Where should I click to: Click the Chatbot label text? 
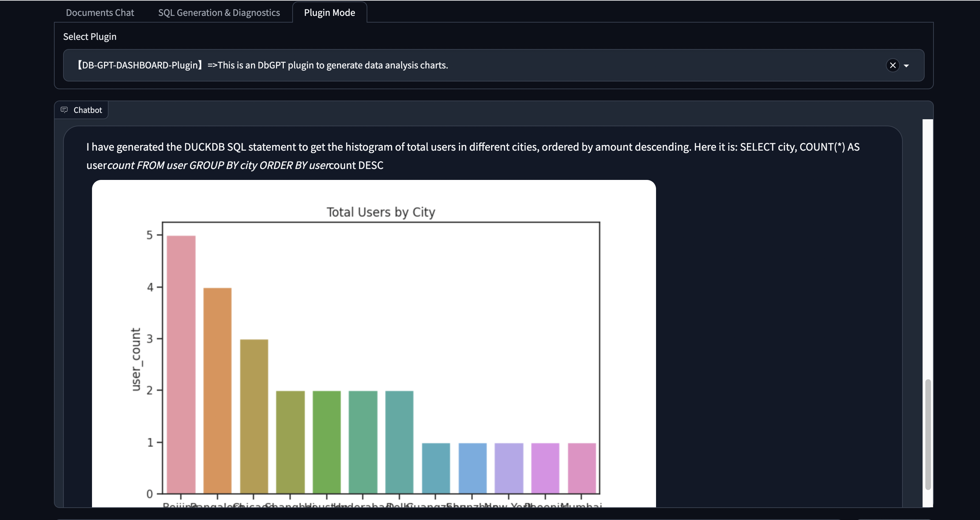tap(87, 110)
